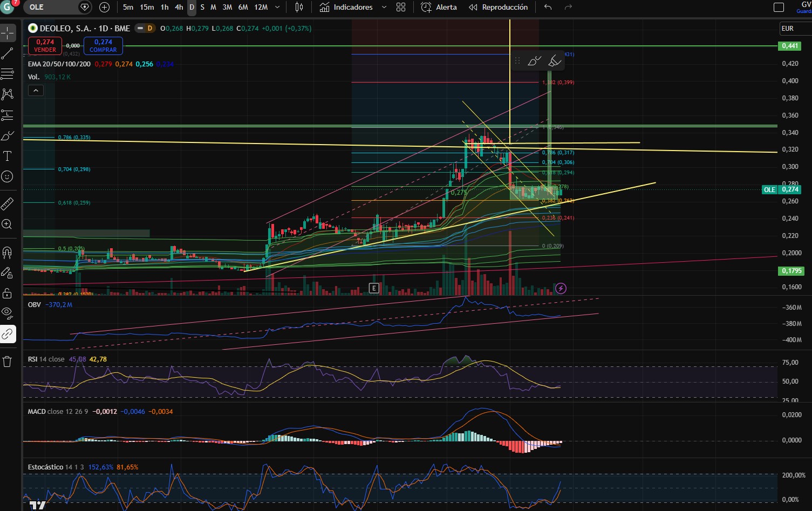Select the text annotation tool
812x511 pixels.
click(x=8, y=156)
